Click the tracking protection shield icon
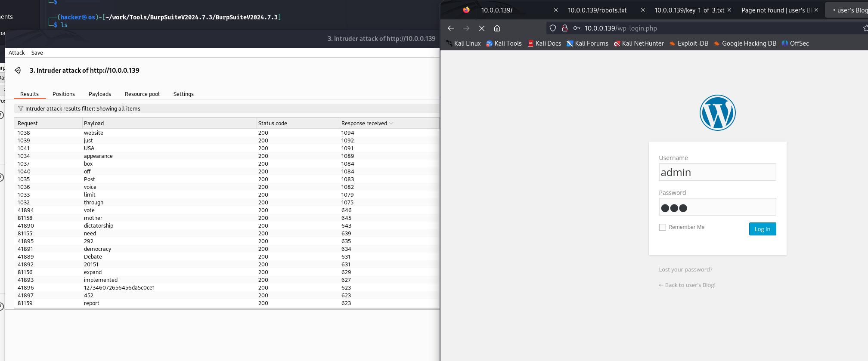868x361 pixels. tap(553, 28)
